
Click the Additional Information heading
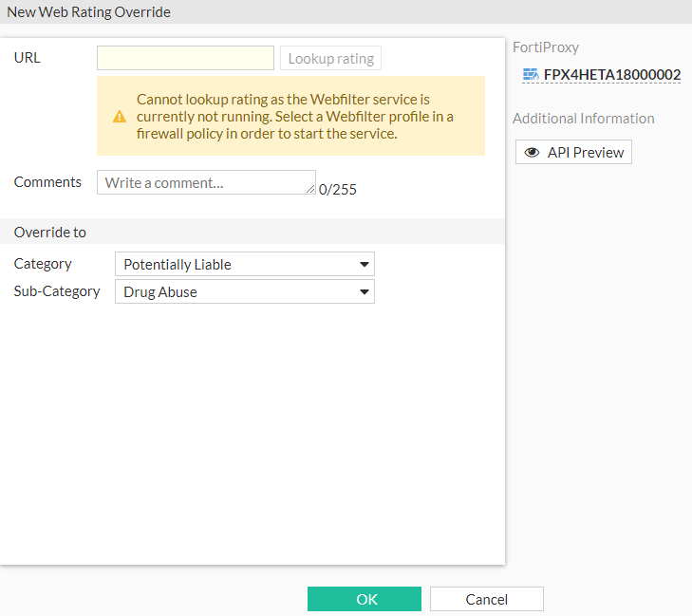tap(583, 119)
